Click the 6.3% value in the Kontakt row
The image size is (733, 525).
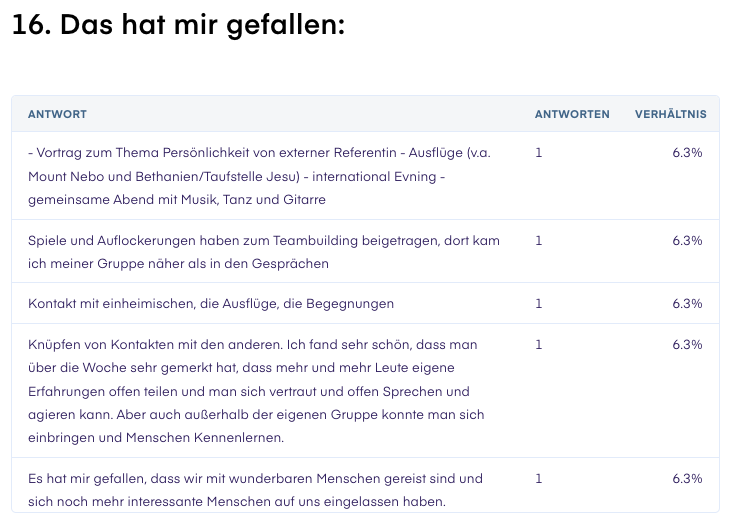(x=687, y=304)
